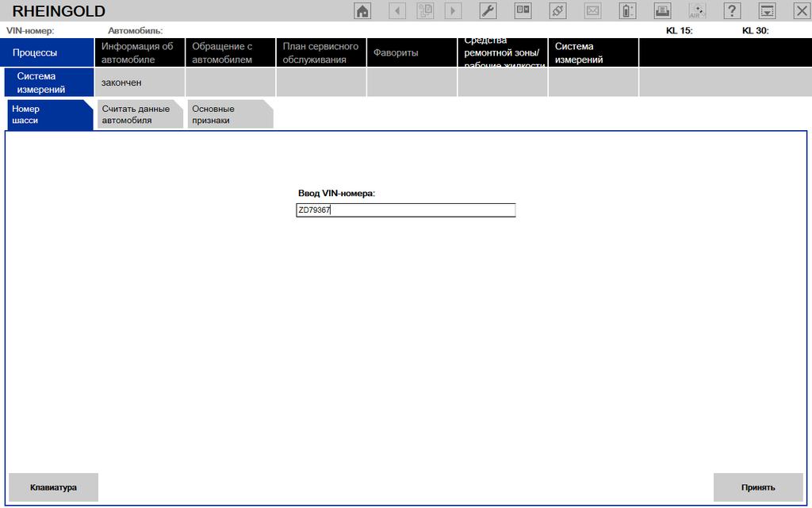Click the minimize-to-tray window icon
Image resolution: width=812 pixels, height=508 pixels.
(x=767, y=11)
